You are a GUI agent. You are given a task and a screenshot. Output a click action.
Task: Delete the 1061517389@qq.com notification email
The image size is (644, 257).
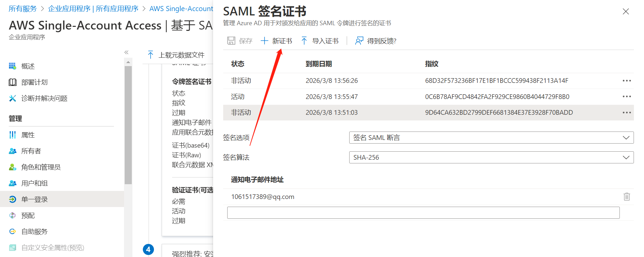[x=627, y=197]
